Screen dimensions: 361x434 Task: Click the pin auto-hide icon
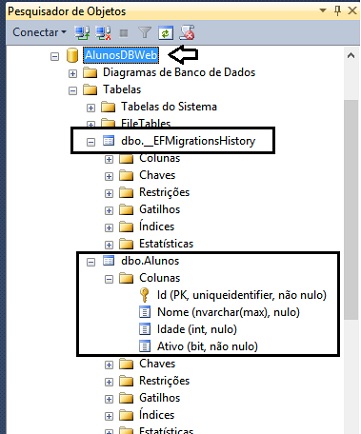pyautogui.click(x=338, y=11)
